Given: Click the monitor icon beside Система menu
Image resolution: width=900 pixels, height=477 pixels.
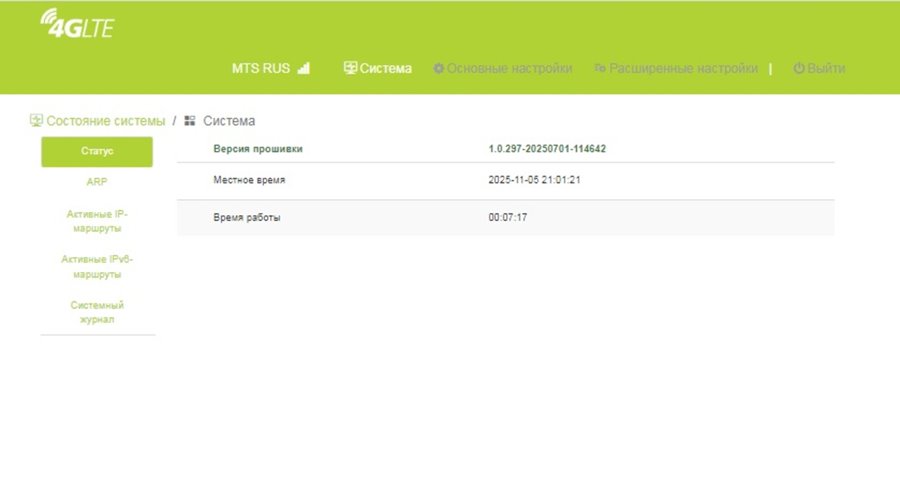Looking at the screenshot, I should click(x=350, y=69).
